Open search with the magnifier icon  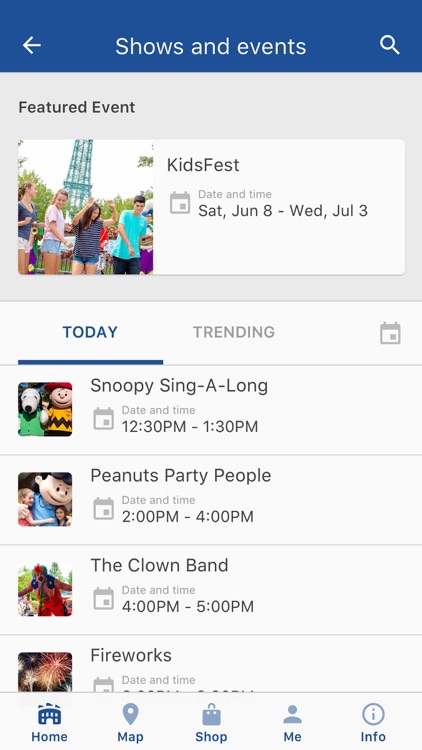[389, 45]
